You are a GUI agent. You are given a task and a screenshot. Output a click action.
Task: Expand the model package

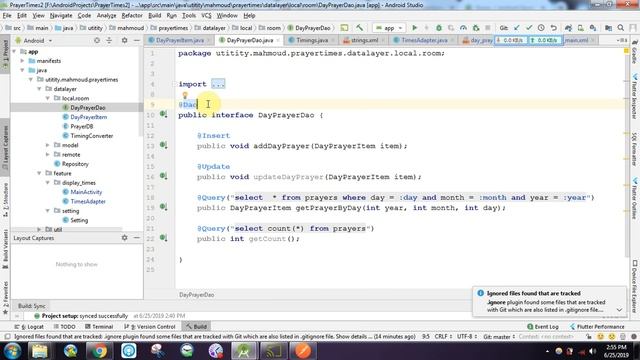48,145
